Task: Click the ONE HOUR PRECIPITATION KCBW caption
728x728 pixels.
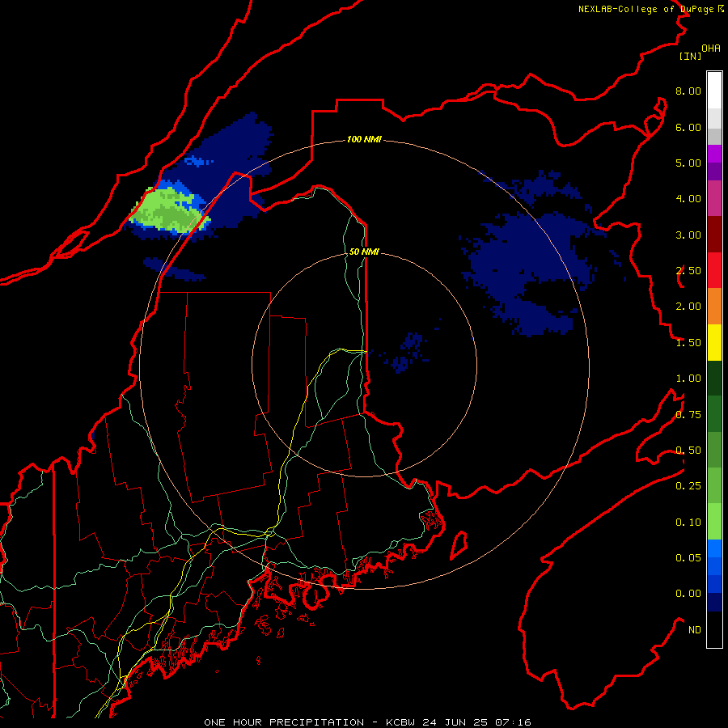Action: click(367, 722)
